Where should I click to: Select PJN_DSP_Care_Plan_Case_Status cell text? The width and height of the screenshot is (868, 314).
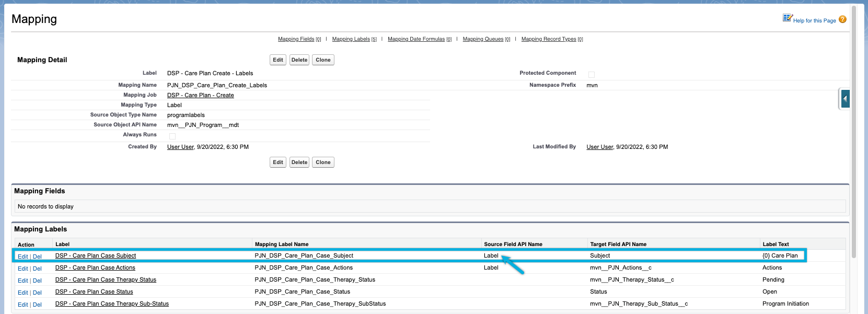click(303, 292)
